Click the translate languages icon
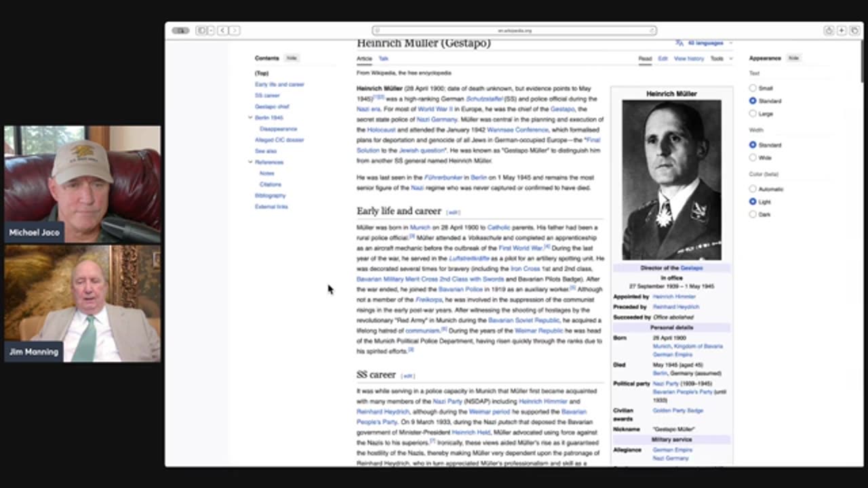The width and height of the screenshot is (868, 488). tap(679, 43)
